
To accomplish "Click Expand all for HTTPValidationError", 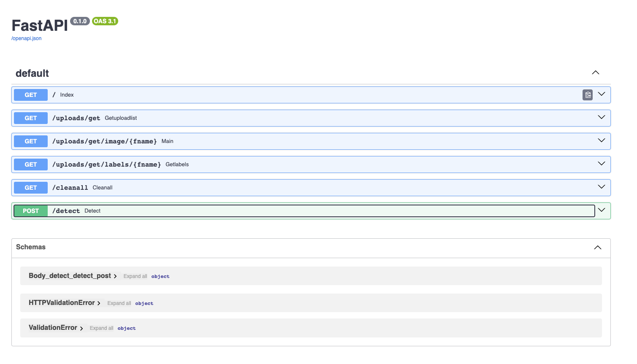I will pos(119,303).
